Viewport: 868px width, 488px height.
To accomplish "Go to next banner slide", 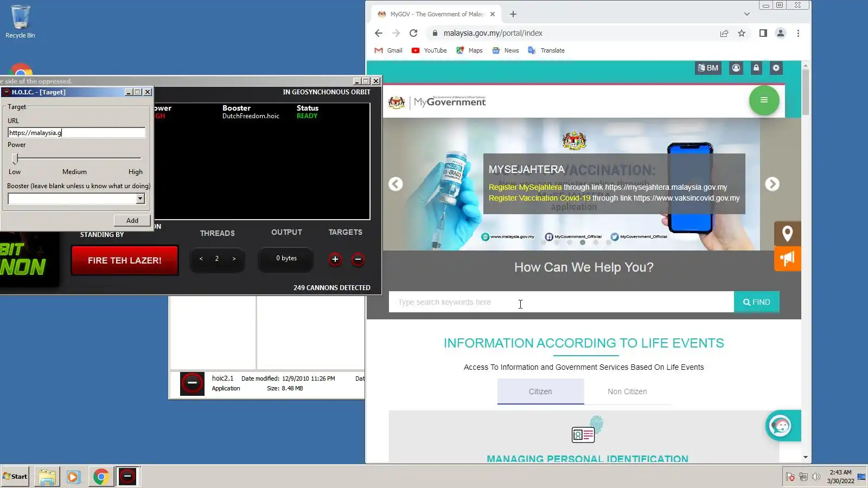I will 772,184.
